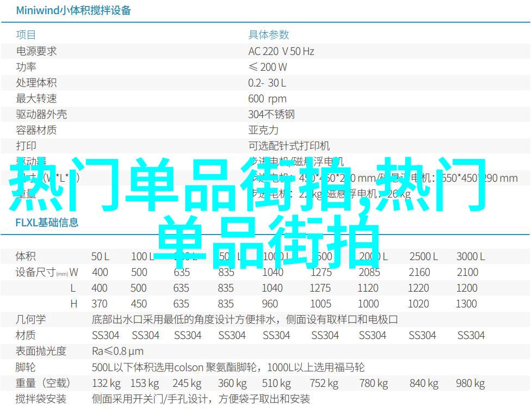Click the 功率 row label
The width and height of the screenshot is (532, 413).
click(26, 67)
